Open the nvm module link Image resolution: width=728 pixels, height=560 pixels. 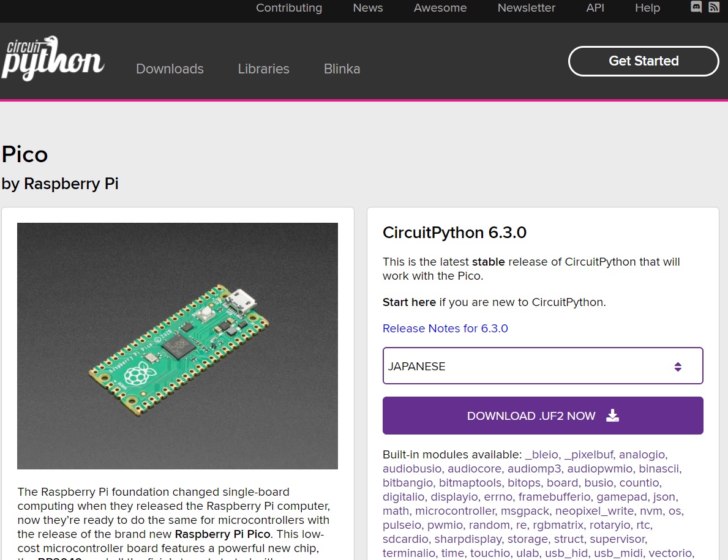click(651, 511)
